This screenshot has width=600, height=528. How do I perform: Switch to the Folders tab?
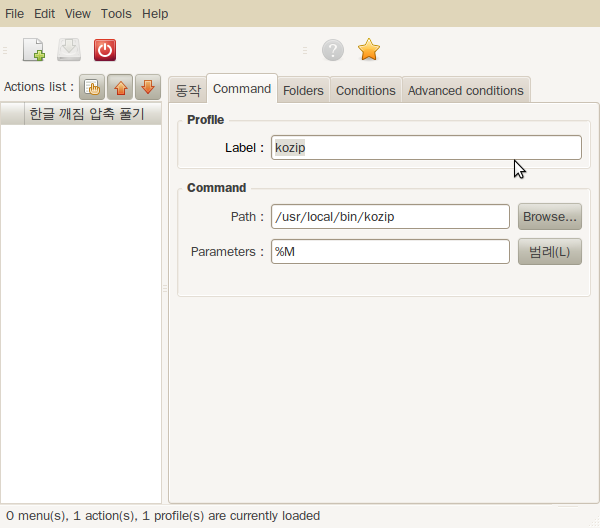point(303,90)
